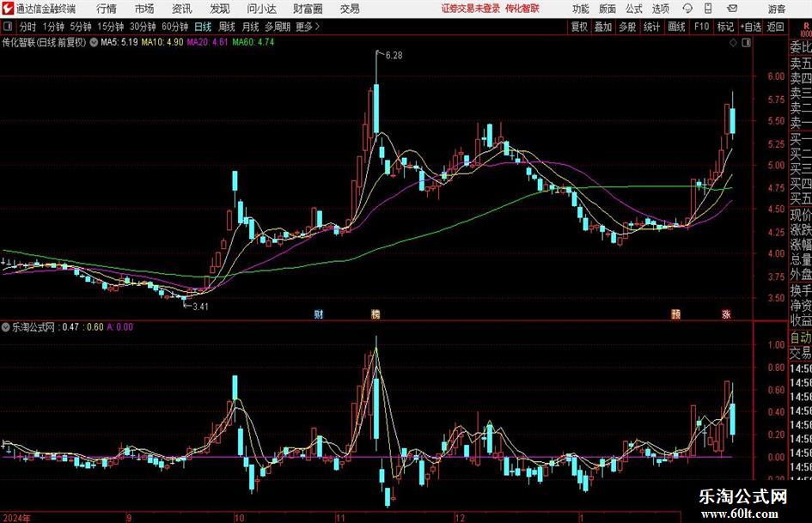Open the 市场 menu
The width and height of the screenshot is (812, 523).
point(144,9)
